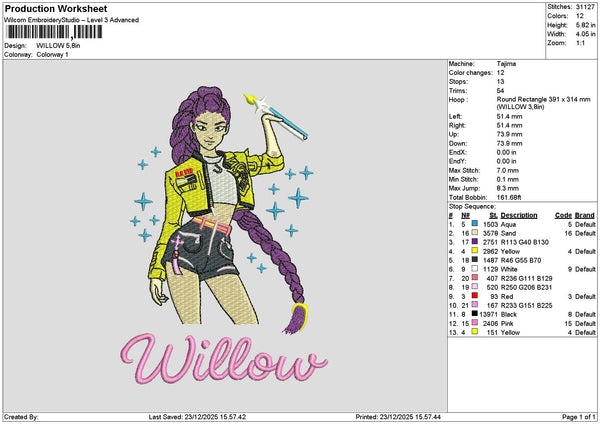
Task: Click the 'Brand' column header
Action: point(585,215)
